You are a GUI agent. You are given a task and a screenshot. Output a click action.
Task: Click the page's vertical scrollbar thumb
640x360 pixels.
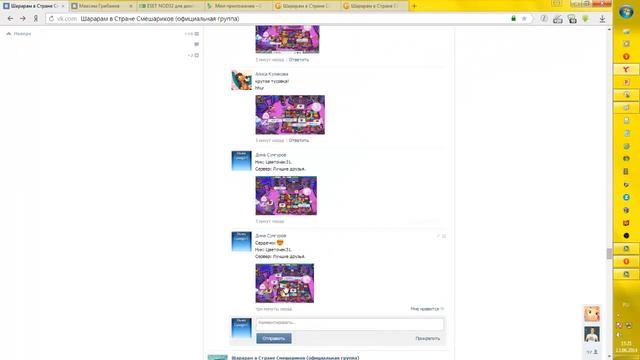pos(609,253)
